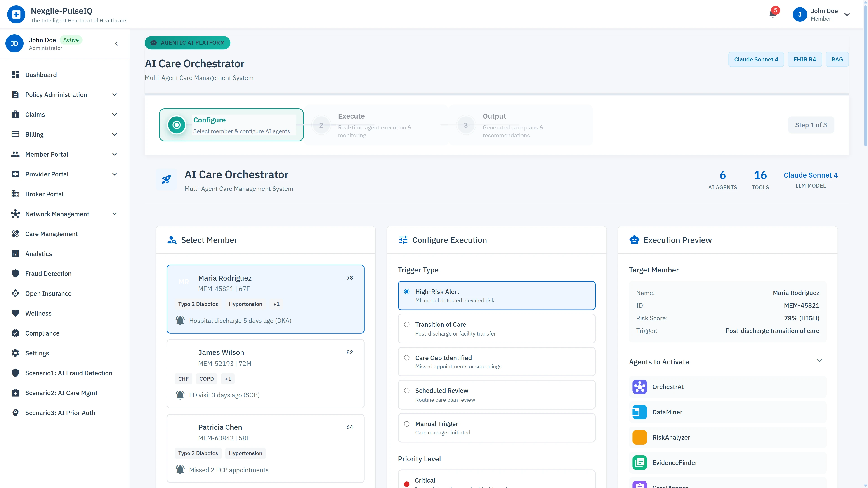Screen dimensions: 868x488
Task: Select the EvidenceFinder agent icon
Action: [x=639, y=462]
